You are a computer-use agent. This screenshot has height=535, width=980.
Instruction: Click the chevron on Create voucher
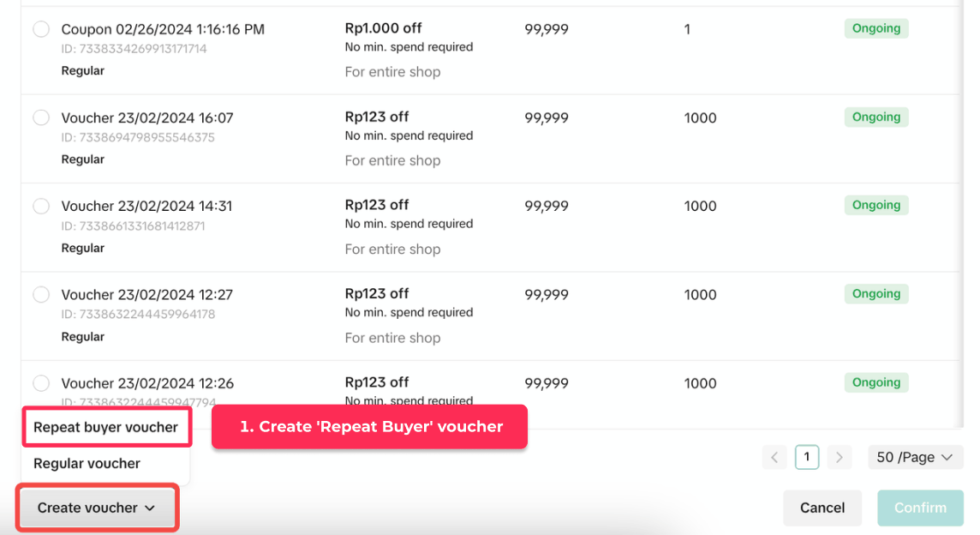150,508
